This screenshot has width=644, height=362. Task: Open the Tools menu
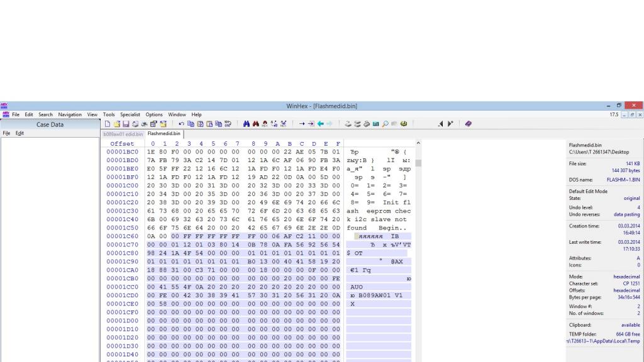pos(109,114)
